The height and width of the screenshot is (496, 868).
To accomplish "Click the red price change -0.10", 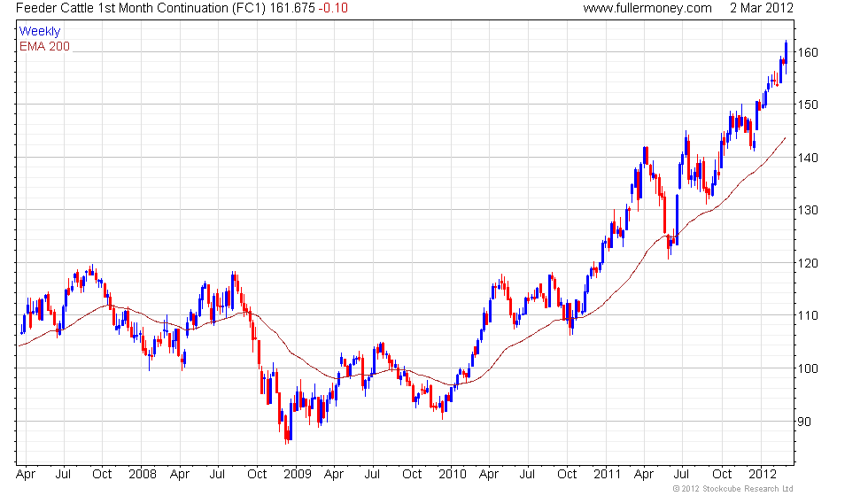I will tap(333, 8).
